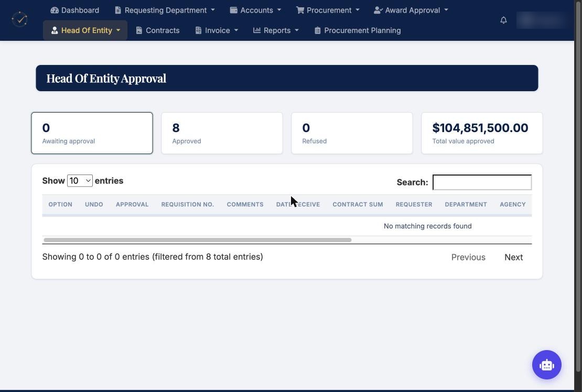This screenshot has width=582, height=392.
Task: Expand the Head Of Entity menu
Action: coord(85,30)
